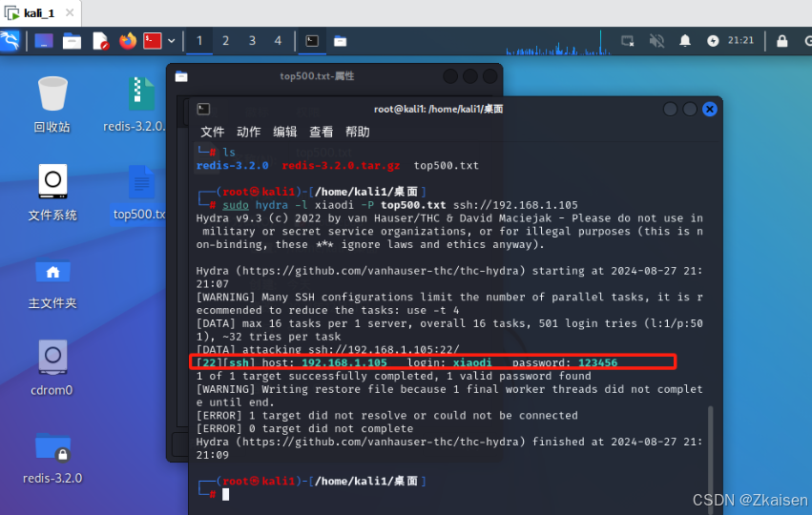Open the red terminal emulator launcher
Screen dimensions: 812x515
153,41
